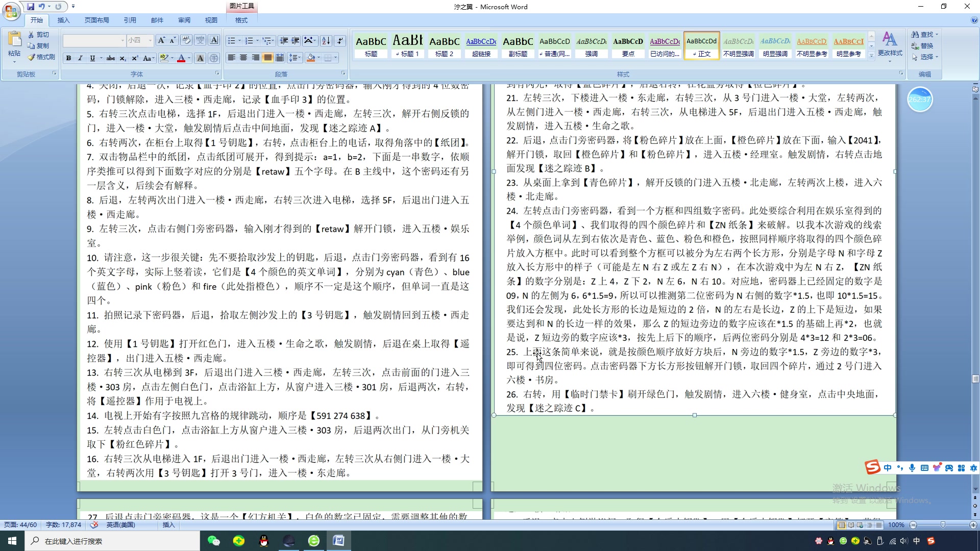Click the Cut (剪切) command
The width and height of the screenshot is (980, 551).
tap(39, 35)
